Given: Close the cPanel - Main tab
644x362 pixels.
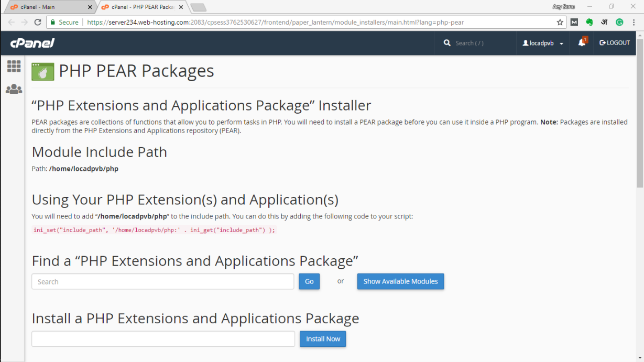Looking at the screenshot, I should 90,7.
